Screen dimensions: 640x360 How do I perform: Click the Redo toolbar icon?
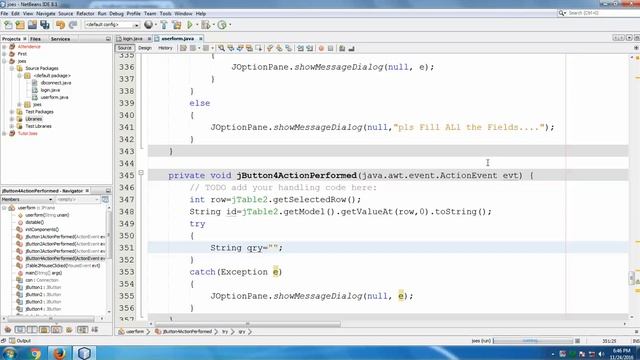(x=73, y=25)
